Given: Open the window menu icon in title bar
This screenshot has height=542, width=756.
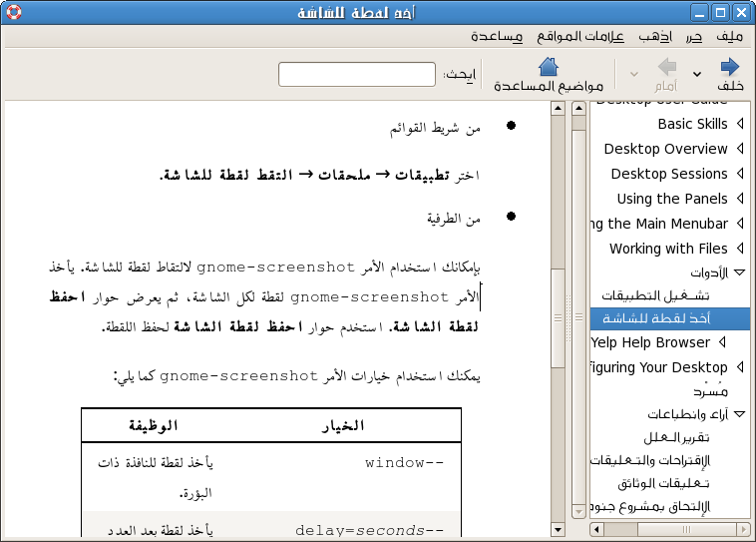Looking at the screenshot, I should tap(11, 14).
